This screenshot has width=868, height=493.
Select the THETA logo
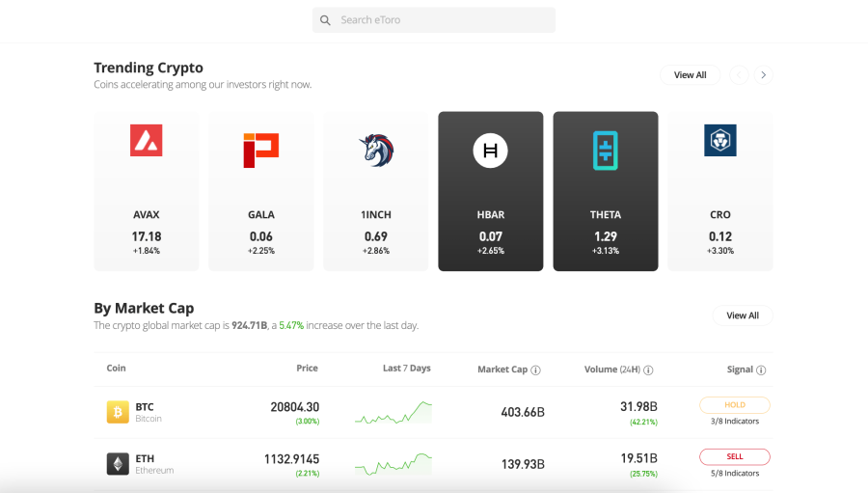[x=605, y=151]
